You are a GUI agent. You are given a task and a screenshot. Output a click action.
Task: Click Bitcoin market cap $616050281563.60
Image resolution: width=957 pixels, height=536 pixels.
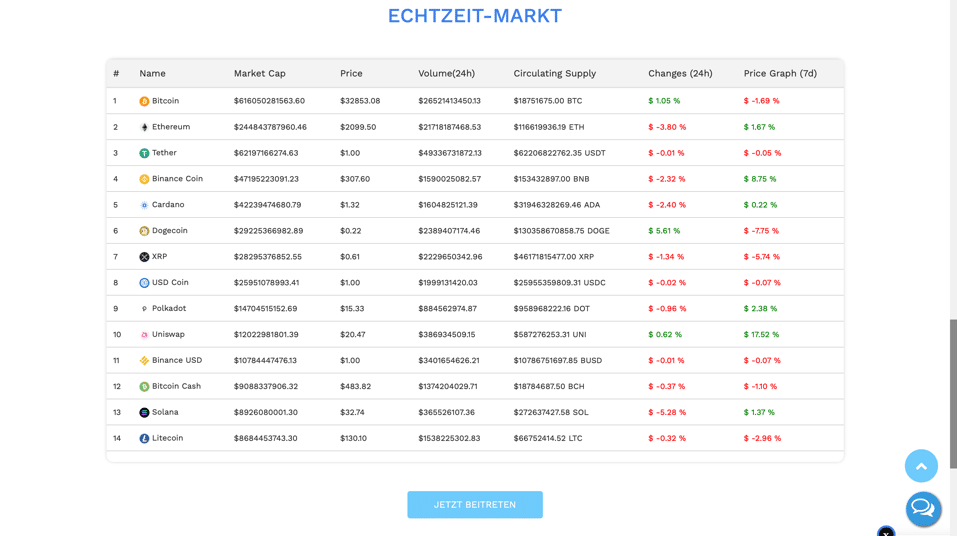(269, 101)
